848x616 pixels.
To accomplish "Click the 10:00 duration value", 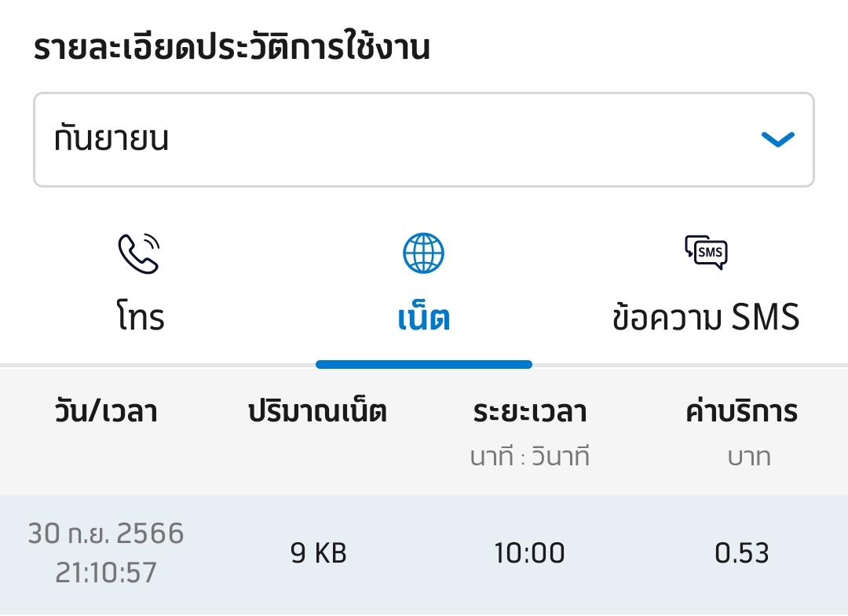I will click(529, 553).
